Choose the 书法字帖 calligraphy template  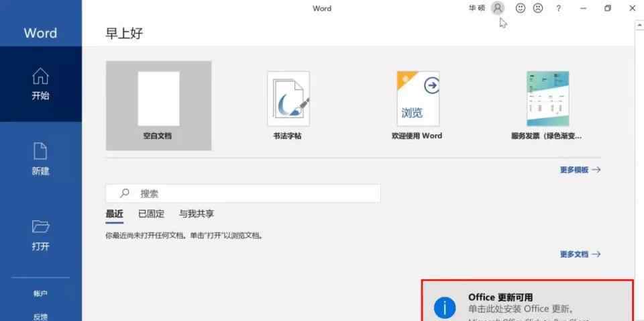pyautogui.click(x=288, y=105)
